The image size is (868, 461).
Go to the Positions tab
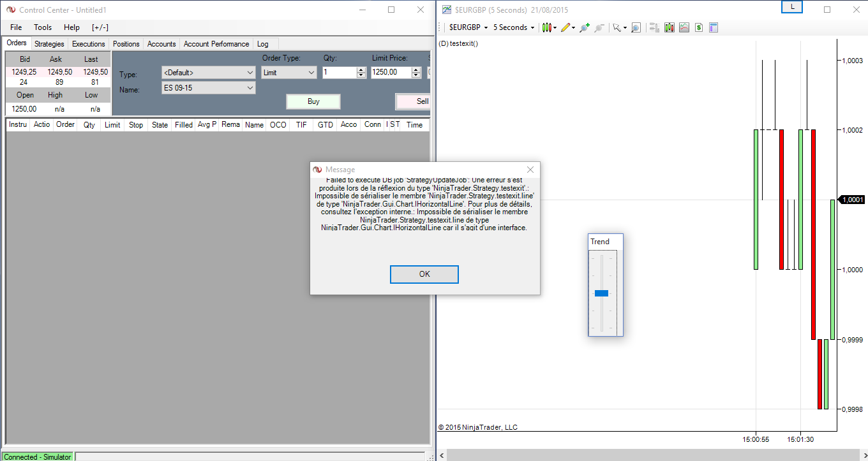pyautogui.click(x=126, y=44)
